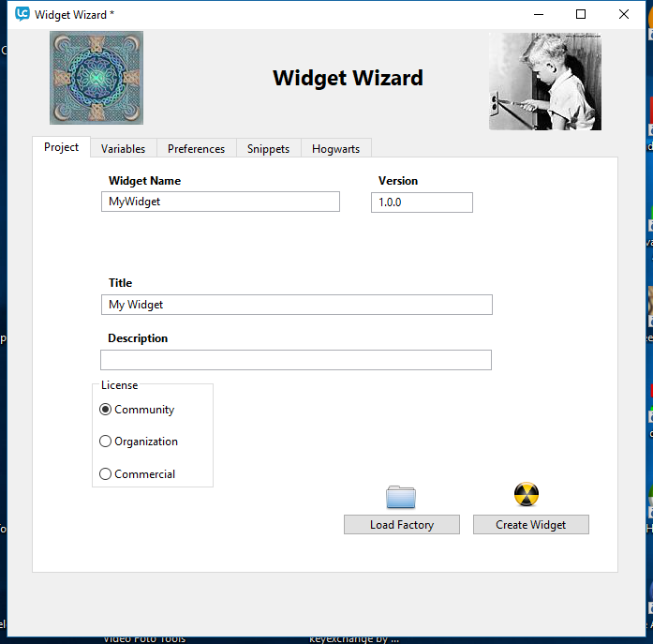Click the Title field containing My Widget

tap(297, 305)
